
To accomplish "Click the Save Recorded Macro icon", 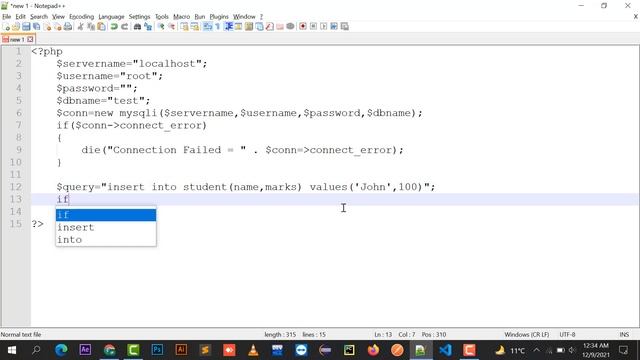I will pyautogui.click(x=344, y=27).
